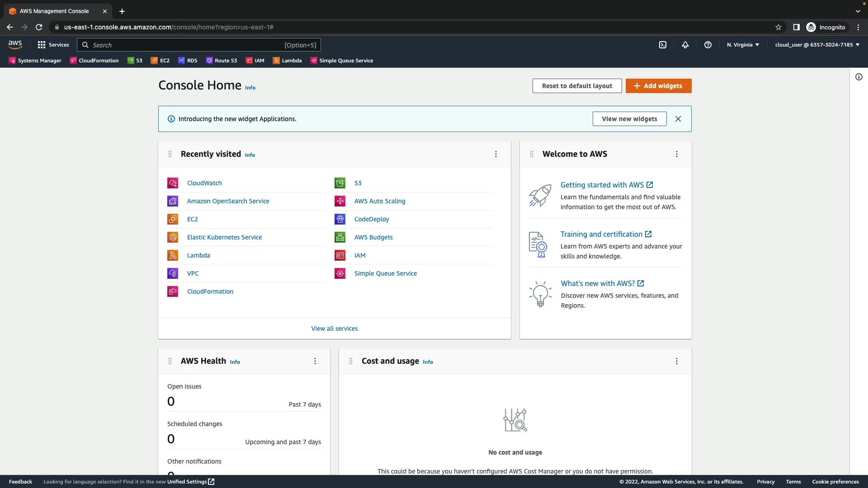Open Cost and usage widget options menu

point(677,361)
